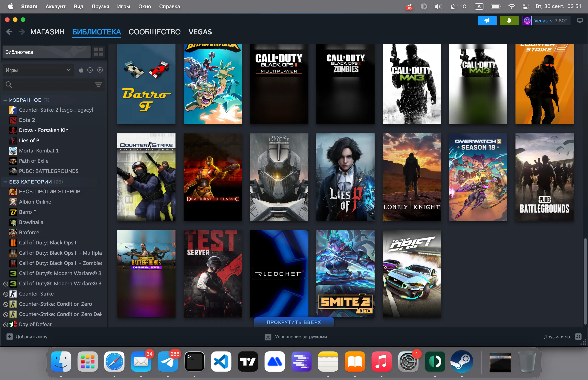
Task: Switch library to collections grid view
Action: [x=98, y=52]
